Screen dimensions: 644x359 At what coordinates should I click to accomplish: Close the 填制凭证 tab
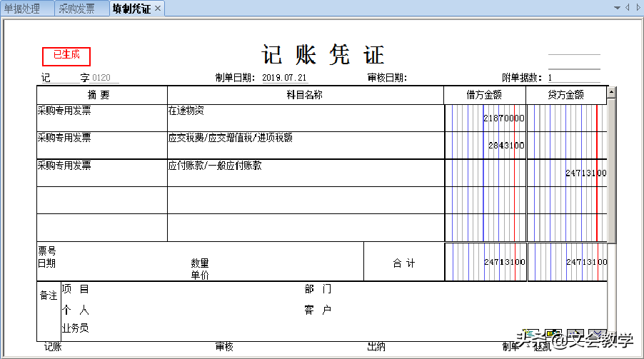coord(158,9)
